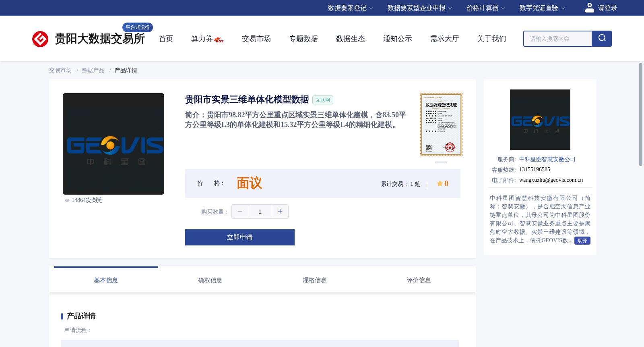Click the GEOVIS provider logo in sidebar
This screenshot has width=644, height=347.
tap(540, 120)
